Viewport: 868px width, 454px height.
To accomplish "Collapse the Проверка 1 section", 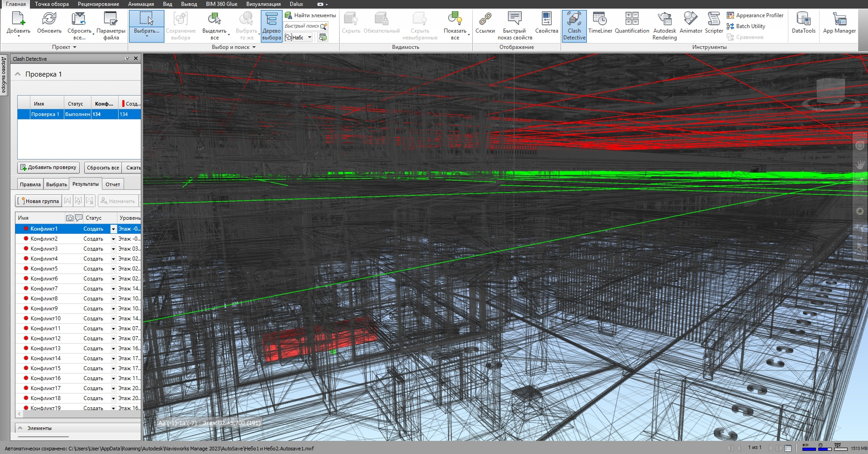I will pos(18,74).
